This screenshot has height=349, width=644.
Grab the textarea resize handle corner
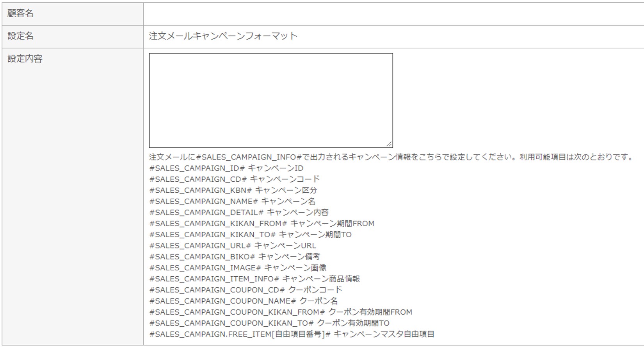point(389,144)
